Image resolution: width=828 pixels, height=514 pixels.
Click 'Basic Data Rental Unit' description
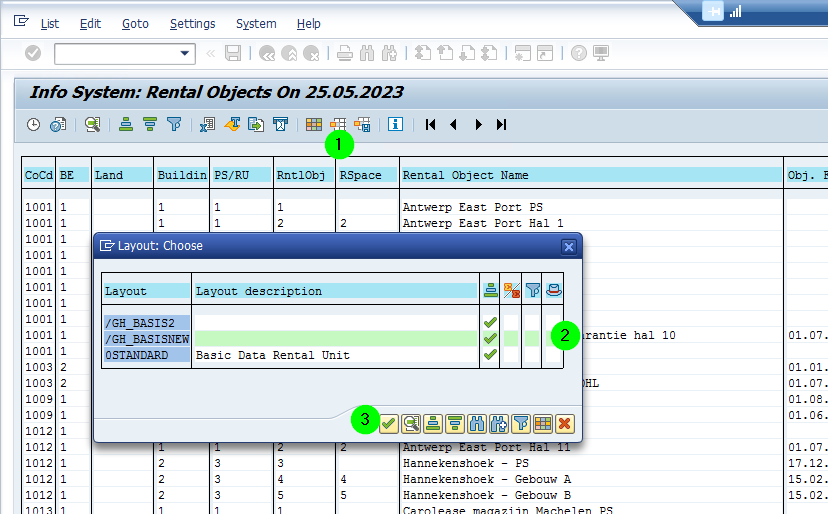(x=272, y=355)
